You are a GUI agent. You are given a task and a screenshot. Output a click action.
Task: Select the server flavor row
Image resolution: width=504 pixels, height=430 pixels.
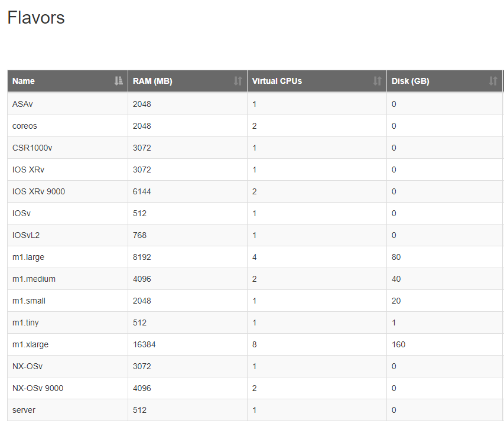pyautogui.click(x=255, y=410)
